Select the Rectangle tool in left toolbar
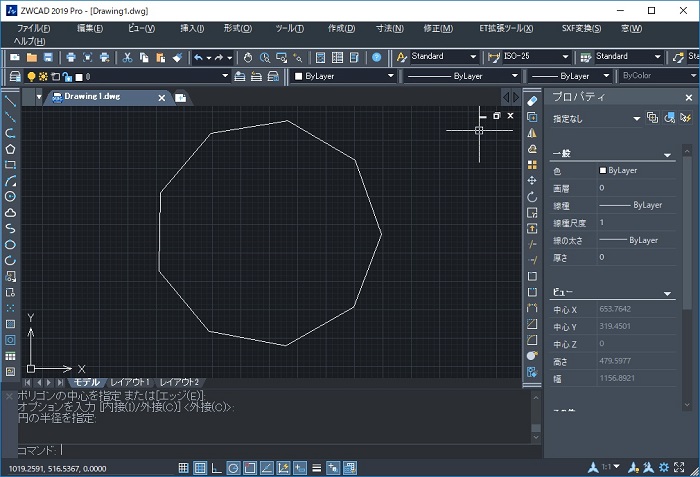 (10, 165)
